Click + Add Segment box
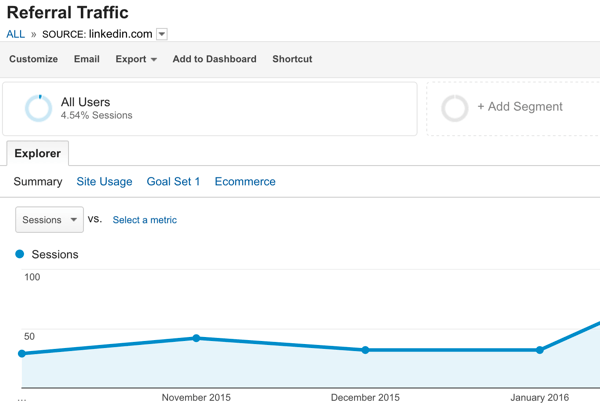600x405 pixels. [519, 107]
